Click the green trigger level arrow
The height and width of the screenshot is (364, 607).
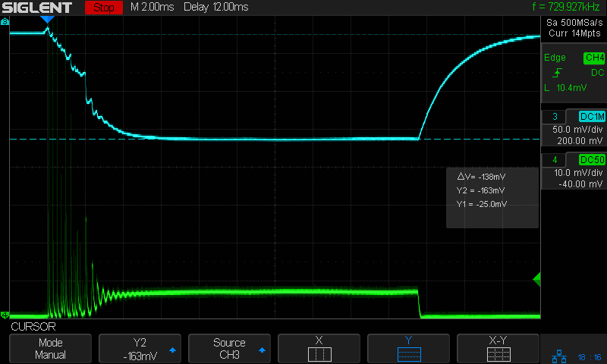[536, 280]
